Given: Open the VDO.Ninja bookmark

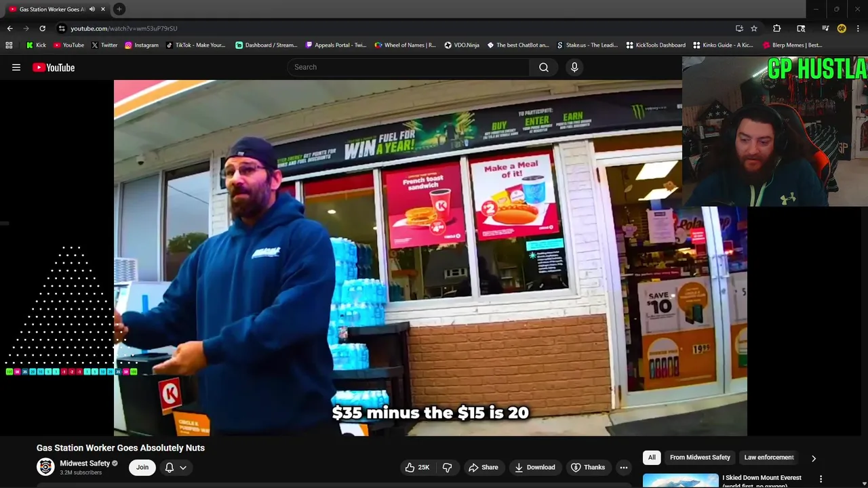Looking at the screenshot, I should pyautogui.click(x=462, y=45).
